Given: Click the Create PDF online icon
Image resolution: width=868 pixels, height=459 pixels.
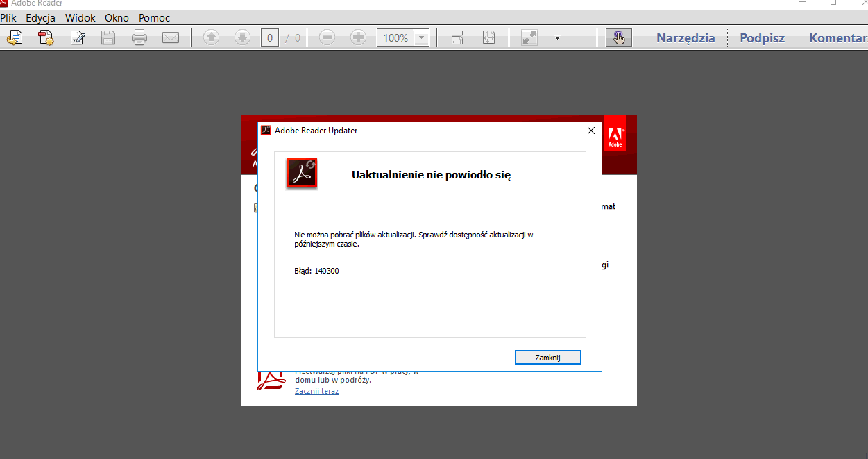Looking at the screenshot, I should coord(46,38).
